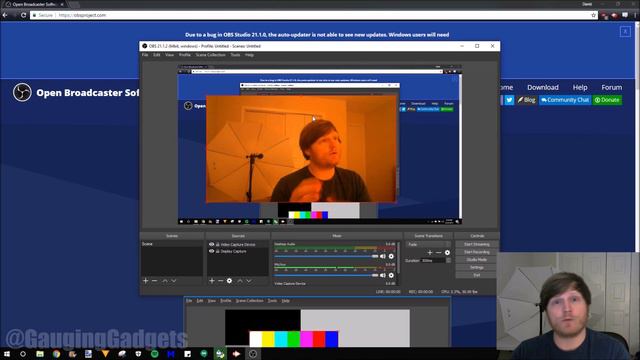Move source up in Sources list
The image size is (640, 360).
240,281
